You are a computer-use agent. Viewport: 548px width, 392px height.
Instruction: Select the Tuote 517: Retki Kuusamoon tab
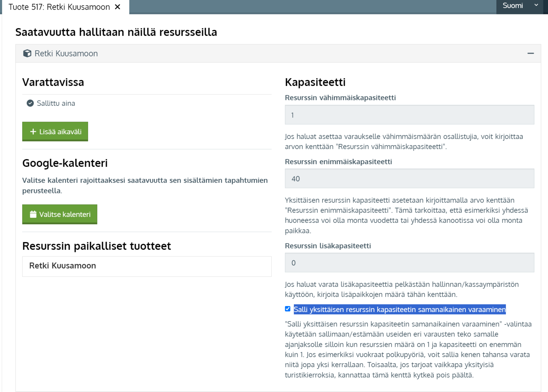(x=59, y=7)
